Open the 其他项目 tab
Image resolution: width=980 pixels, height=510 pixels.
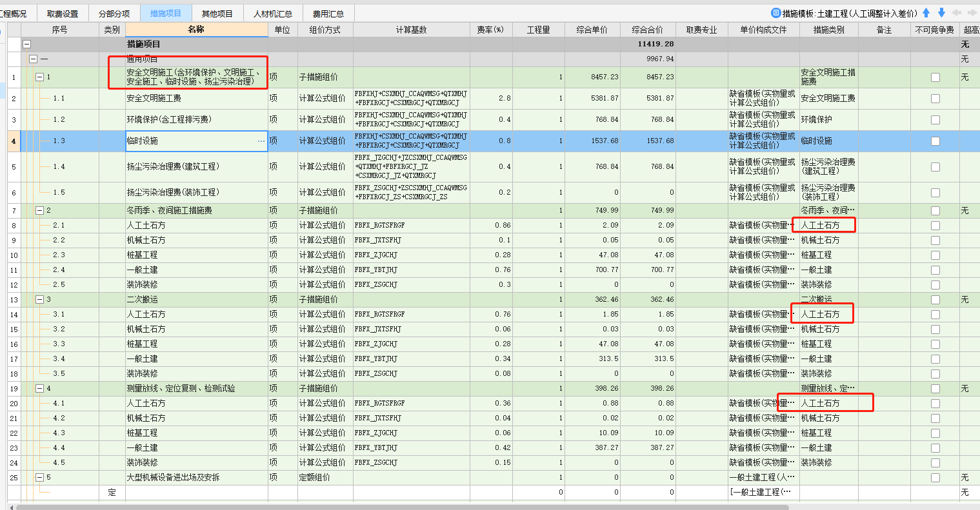(217, 14)
